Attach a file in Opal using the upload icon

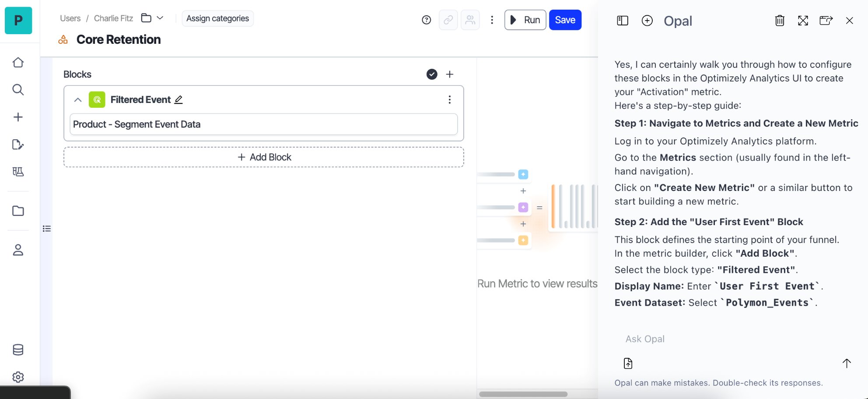pyautogui.click(x=628, y=363)
